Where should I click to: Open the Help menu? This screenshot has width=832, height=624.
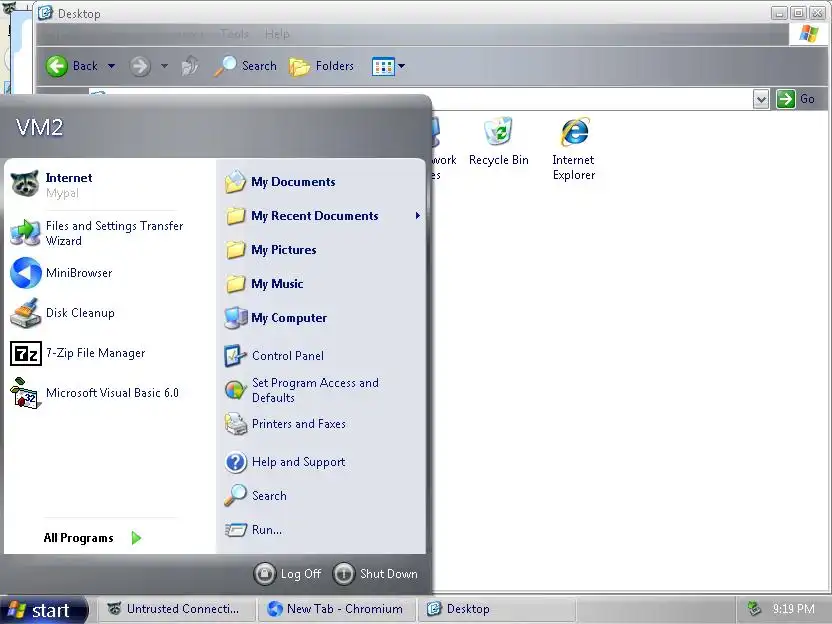277,34
